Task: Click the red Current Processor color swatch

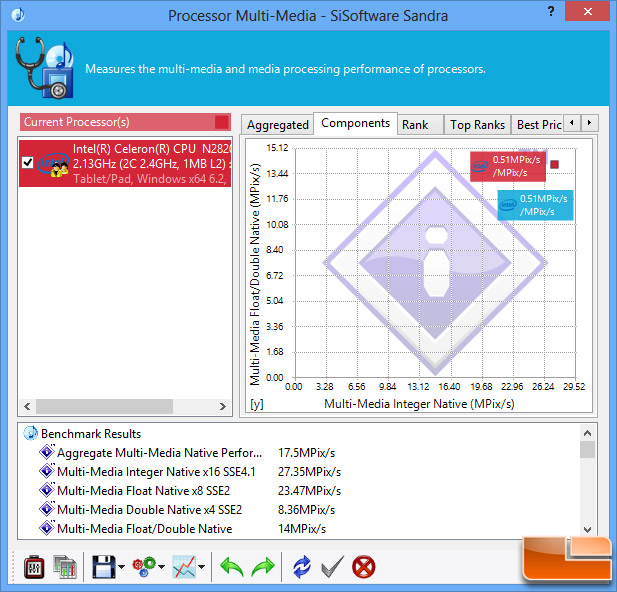Action: [222, 122]
